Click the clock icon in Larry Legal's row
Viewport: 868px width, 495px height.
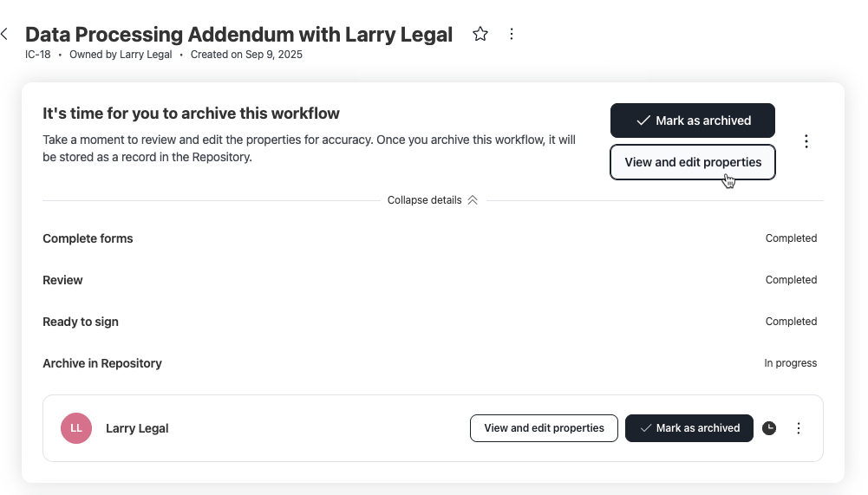click(x=769, y=428)
